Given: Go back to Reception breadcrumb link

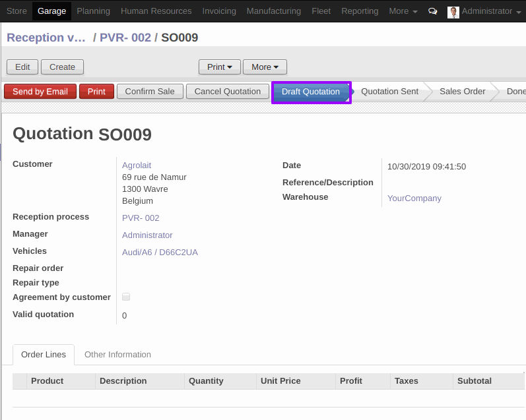Looking at the screenshot, I should click(x=46, y=38).
